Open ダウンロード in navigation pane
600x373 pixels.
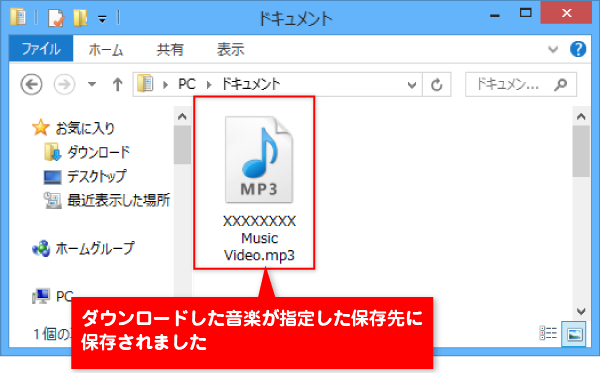(99, 152)
